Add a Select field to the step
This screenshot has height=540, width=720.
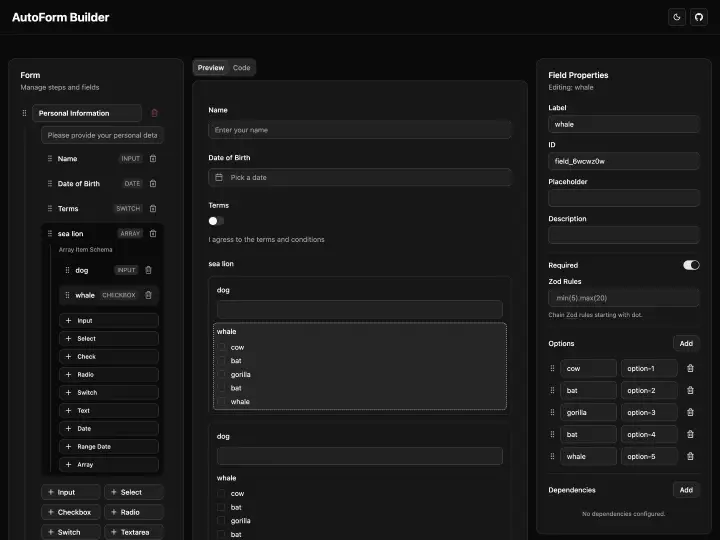(134, 492)
